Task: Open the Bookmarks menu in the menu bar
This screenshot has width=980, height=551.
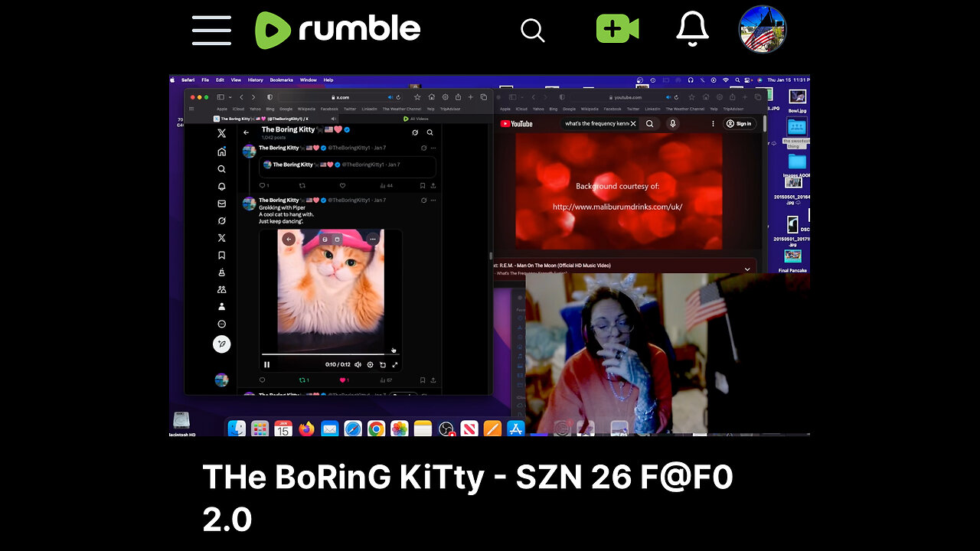Action: 281,80
